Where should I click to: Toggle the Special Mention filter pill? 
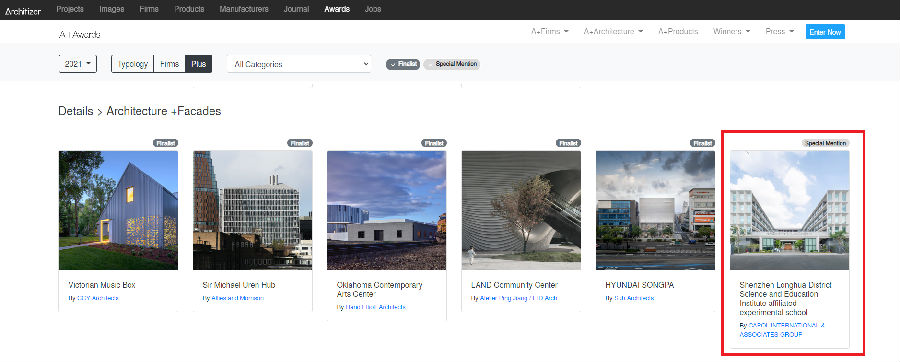click(452, 64)
